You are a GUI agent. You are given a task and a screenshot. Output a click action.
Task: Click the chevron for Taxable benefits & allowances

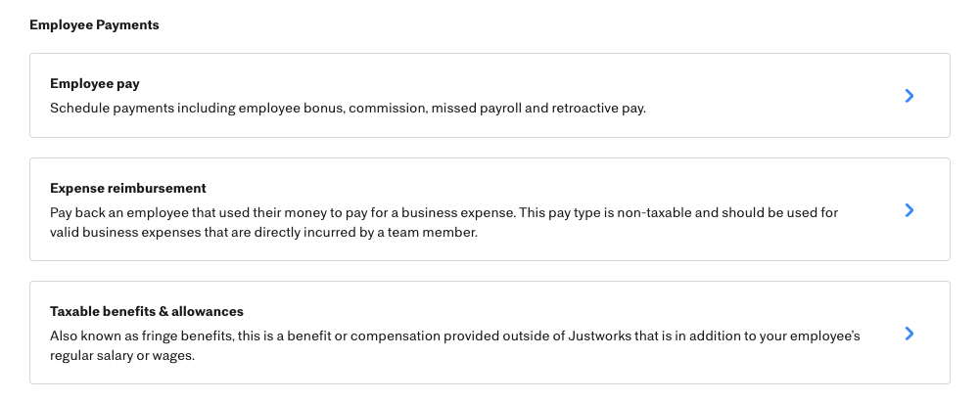point(910,334)
